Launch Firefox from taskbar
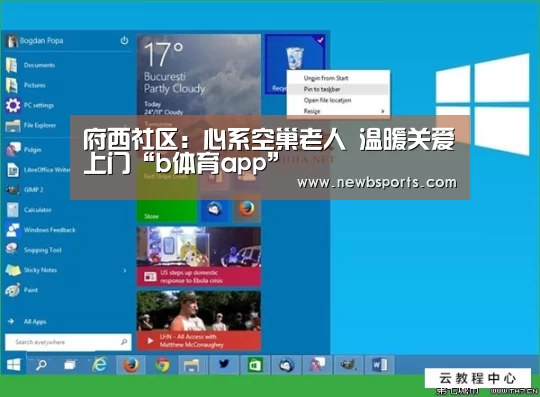540x397 pixels. 131,365
